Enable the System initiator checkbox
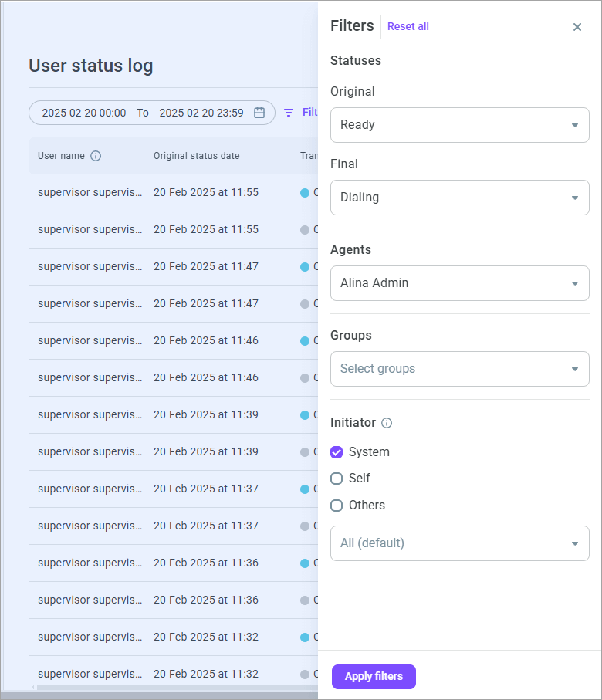 [x=337, y=452]
